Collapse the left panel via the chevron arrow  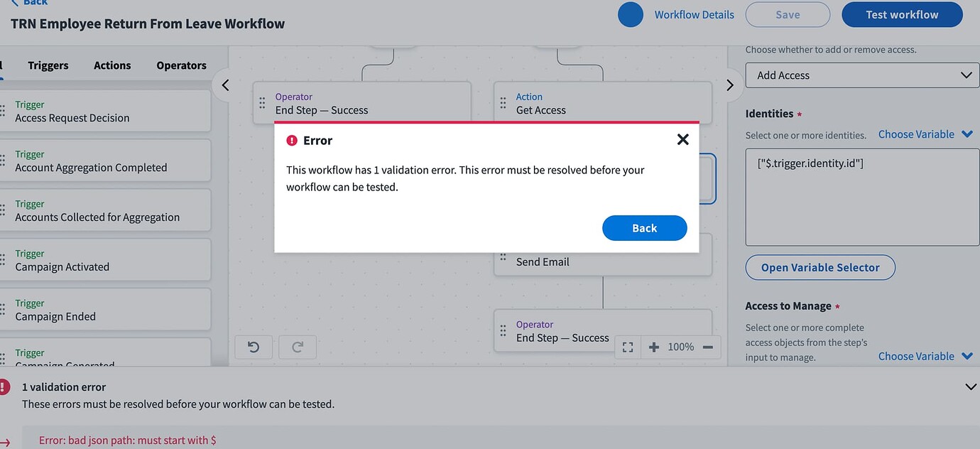(224, 85)
